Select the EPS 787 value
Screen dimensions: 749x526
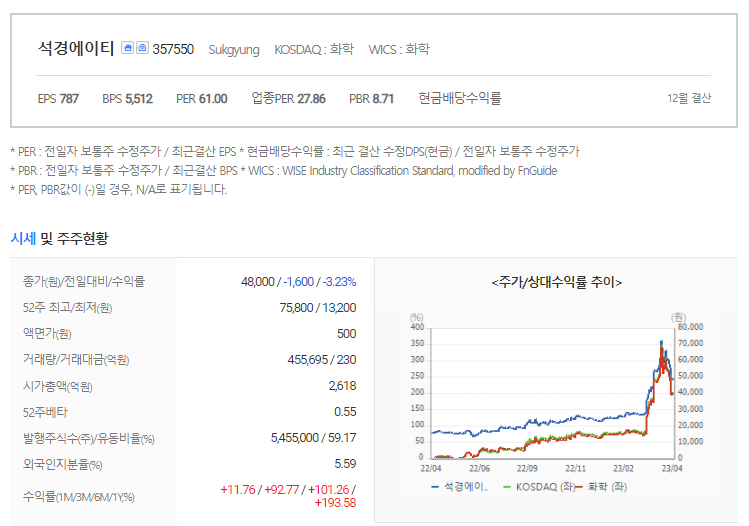click(58, 98)
